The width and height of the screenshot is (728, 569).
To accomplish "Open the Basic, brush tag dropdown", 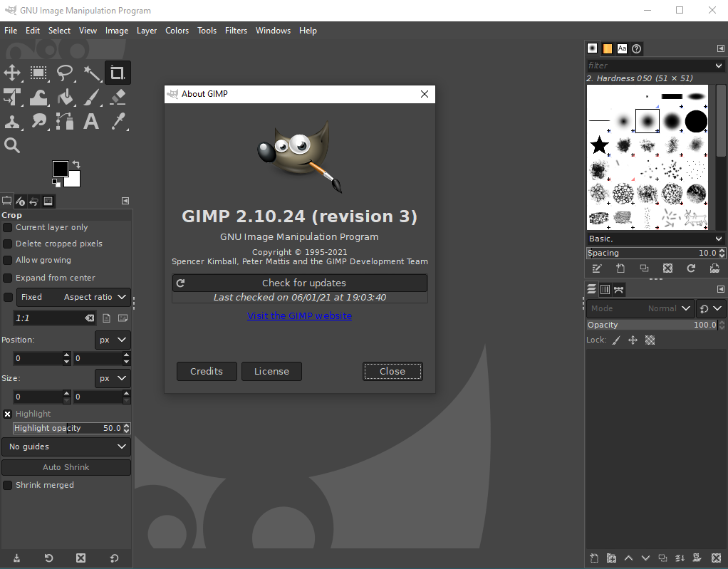I will (x=719, y=239).
